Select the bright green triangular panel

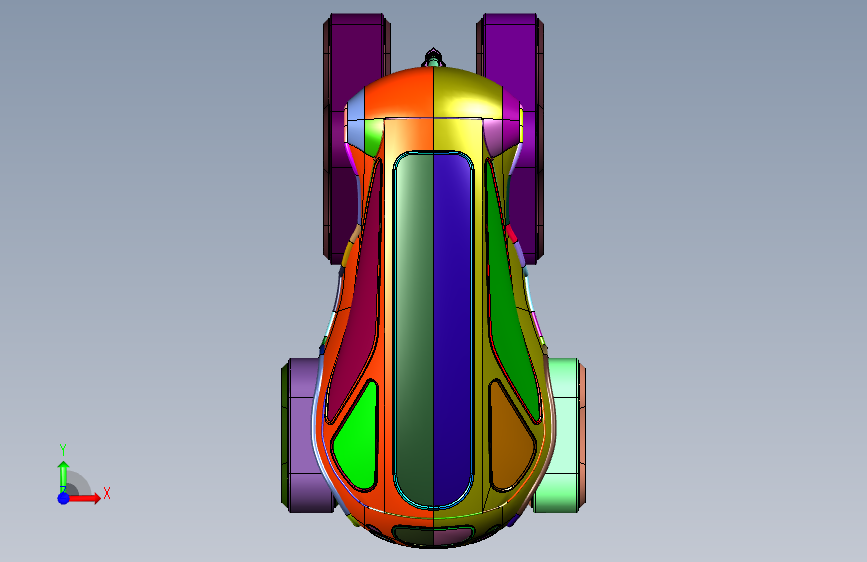click(357, 437)
